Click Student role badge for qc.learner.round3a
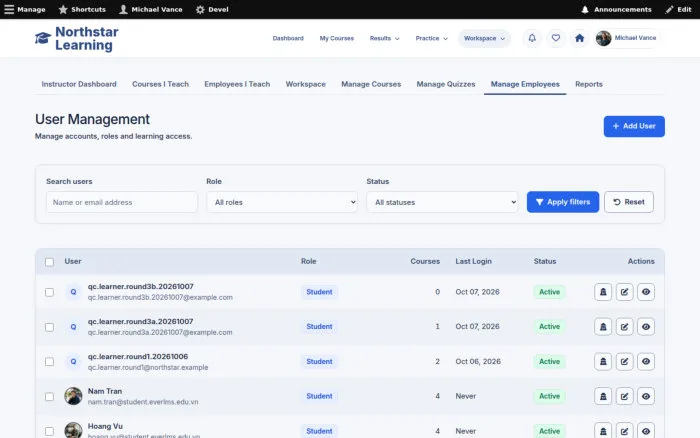This screenshot has width=700, height=438. point(319,327)
